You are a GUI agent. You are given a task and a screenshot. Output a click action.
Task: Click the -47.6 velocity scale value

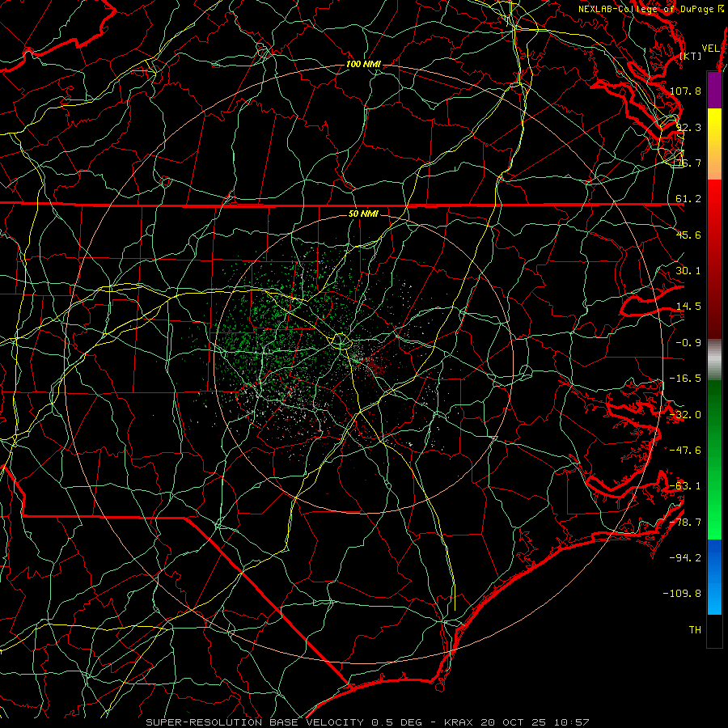click(x=685, y=451)
